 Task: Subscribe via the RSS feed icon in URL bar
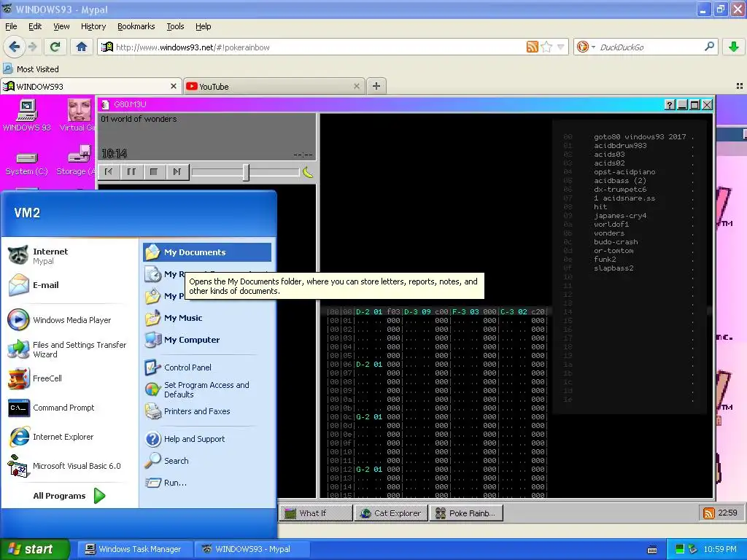coord(532,47)
